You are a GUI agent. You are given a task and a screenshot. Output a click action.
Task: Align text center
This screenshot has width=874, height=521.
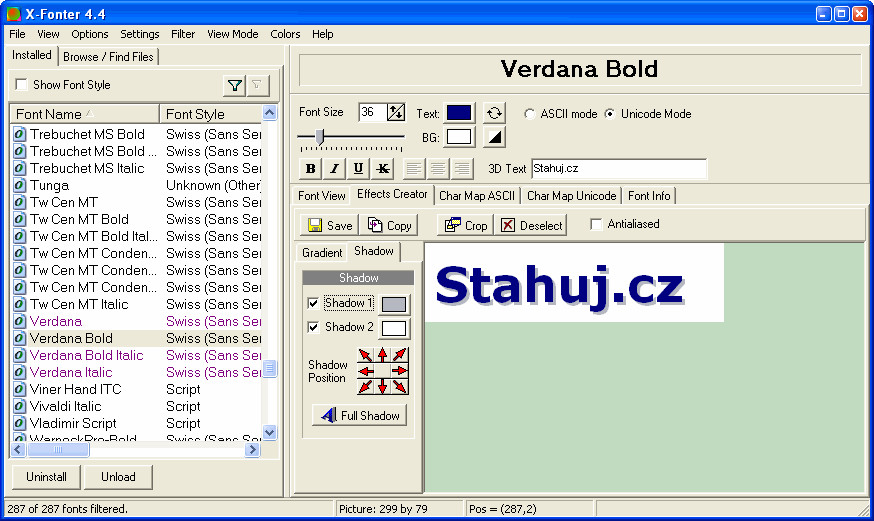[438, 168]
